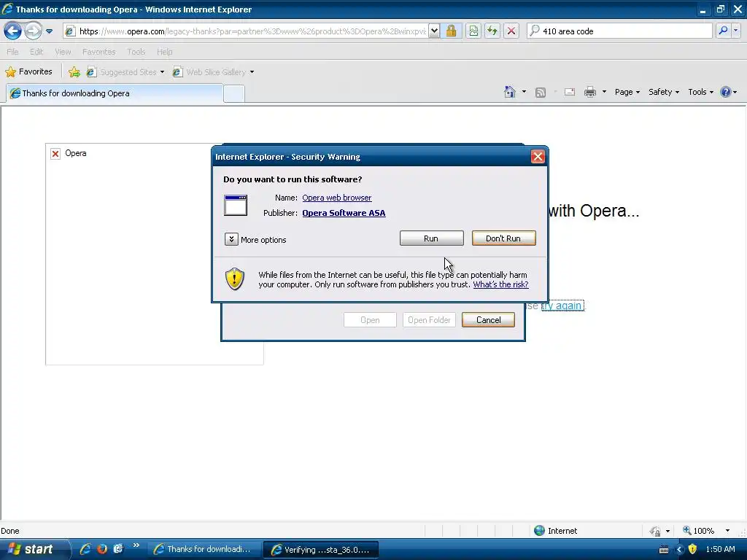Click the program window icon in dialog

click(236, 205)
